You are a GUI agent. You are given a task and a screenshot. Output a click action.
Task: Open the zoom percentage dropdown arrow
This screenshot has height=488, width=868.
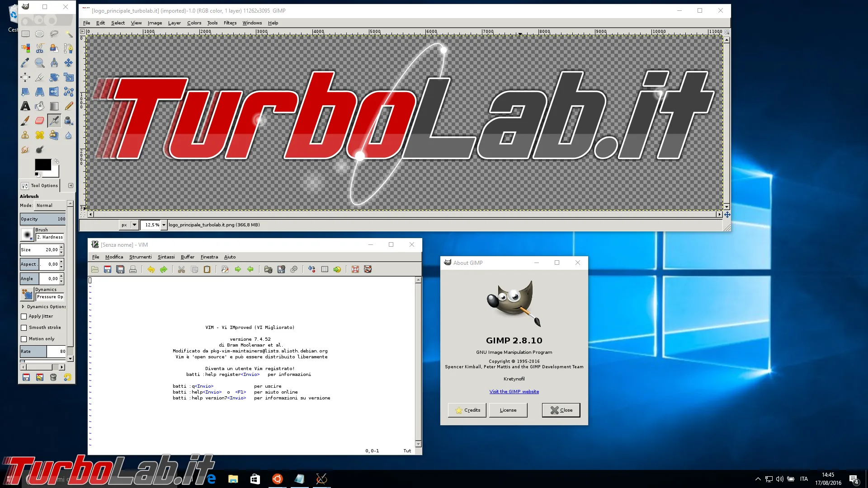164,225
